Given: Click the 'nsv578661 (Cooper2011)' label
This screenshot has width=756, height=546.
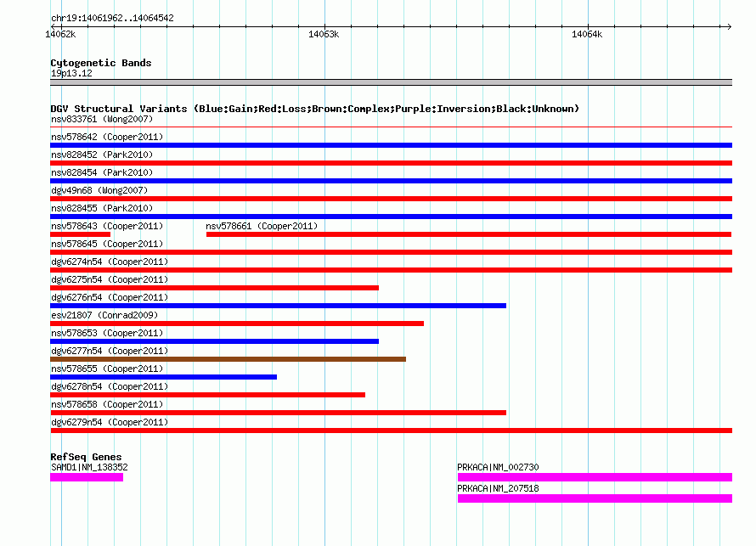Looking at the screenshot, I should pos(262,226).
